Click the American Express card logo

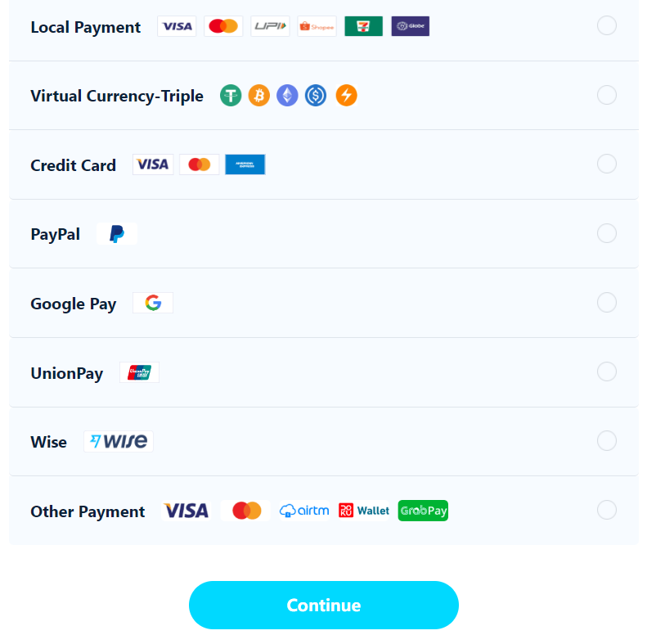click(245, 164)
